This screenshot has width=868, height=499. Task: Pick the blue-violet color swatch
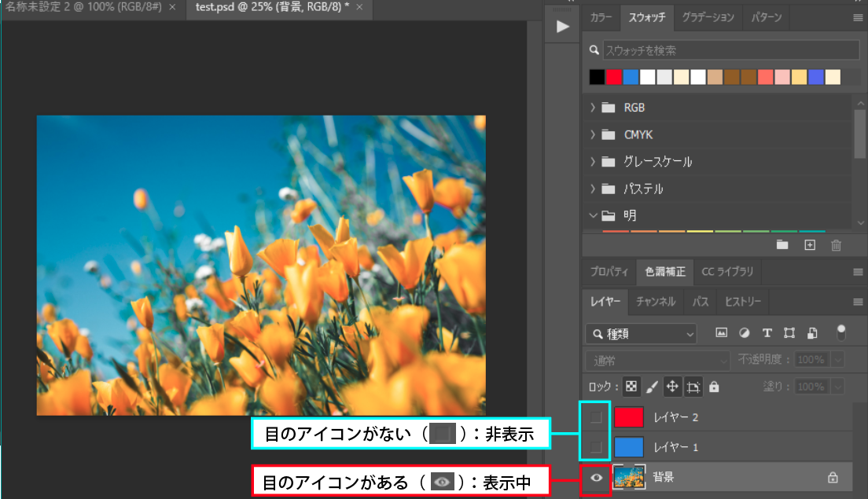point(816,77)
